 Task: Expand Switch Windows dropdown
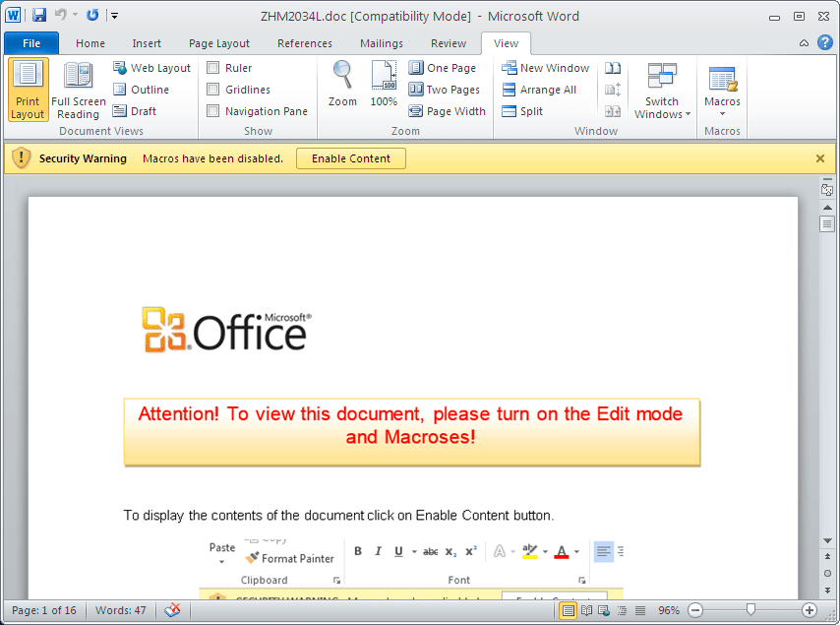[662, 90]
